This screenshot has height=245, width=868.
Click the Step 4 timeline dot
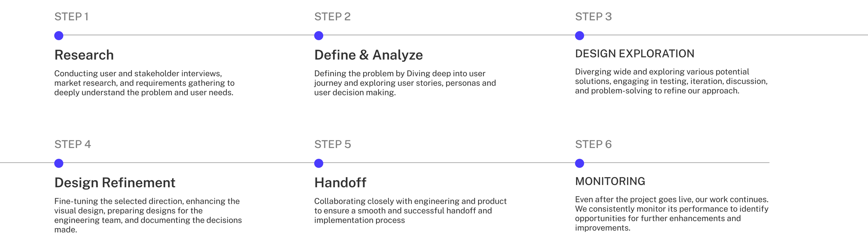point(59,163)
